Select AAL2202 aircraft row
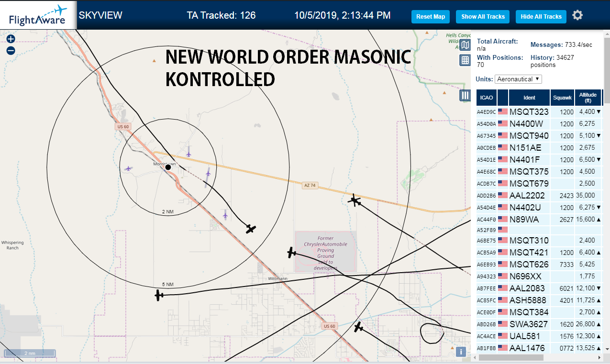 [x=539, y=195]
